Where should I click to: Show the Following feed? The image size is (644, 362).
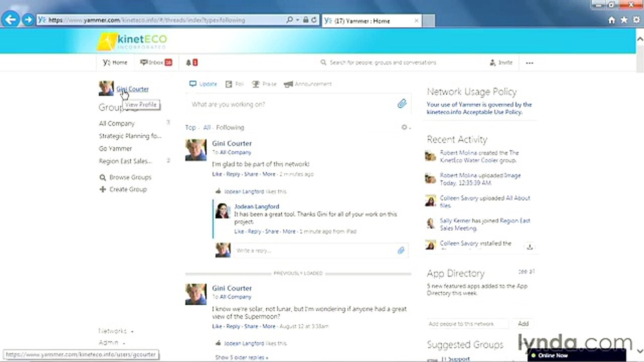pyautogui.click(x=230, y=127)
